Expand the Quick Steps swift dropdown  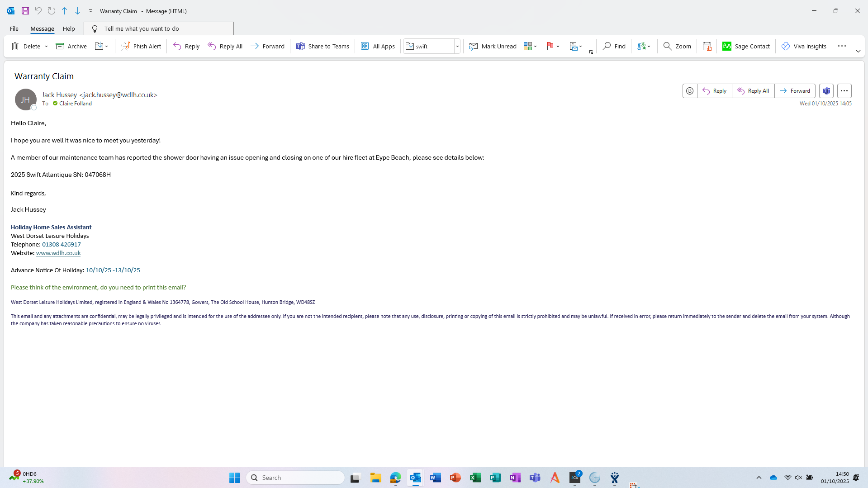click(457, 46)
